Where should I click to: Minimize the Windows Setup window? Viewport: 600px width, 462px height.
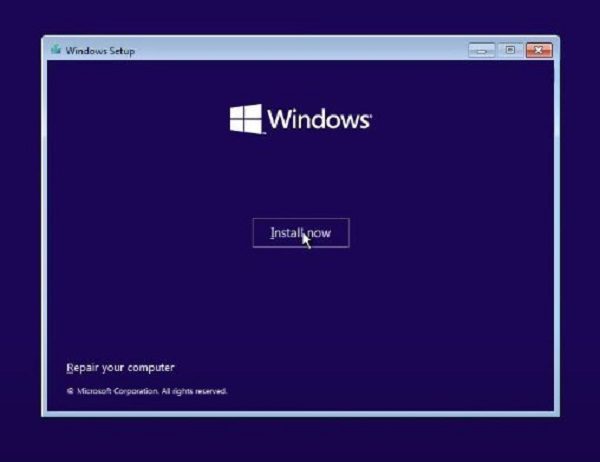pyautogui.click(x=482, y=50)
